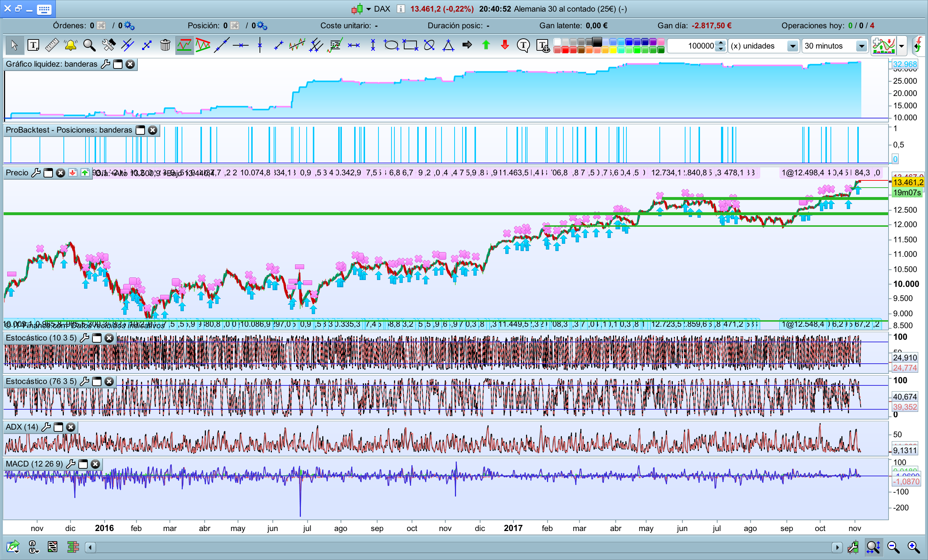Open the (x) unidades dropdown
Screen dimensions: 928x560
point(792,46)
